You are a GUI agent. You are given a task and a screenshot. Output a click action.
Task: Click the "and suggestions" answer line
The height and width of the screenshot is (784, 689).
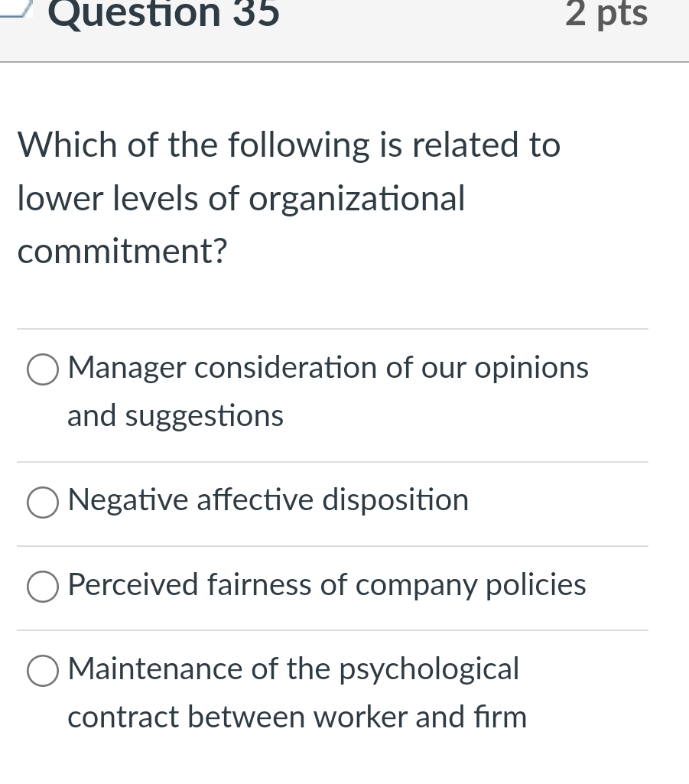pyautogui.click(x=175, y=416)
